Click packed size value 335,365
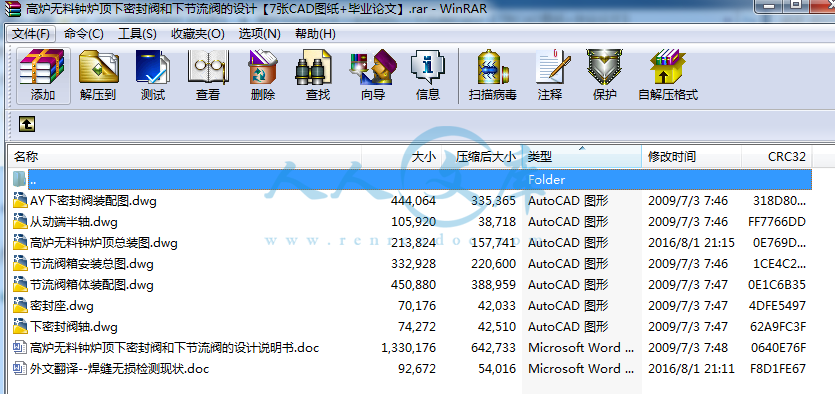835x394 pixels. click(493, 201)
